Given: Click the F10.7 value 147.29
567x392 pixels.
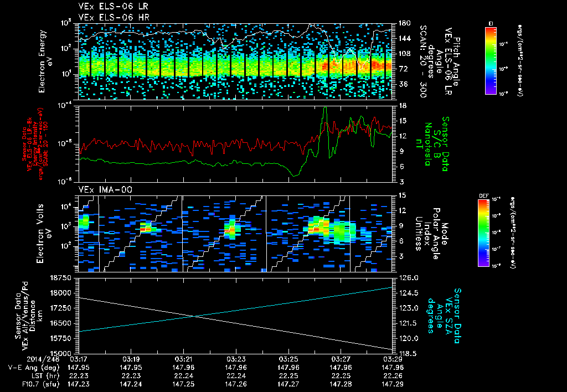Looking at the screenshot, I should (393, 384).
